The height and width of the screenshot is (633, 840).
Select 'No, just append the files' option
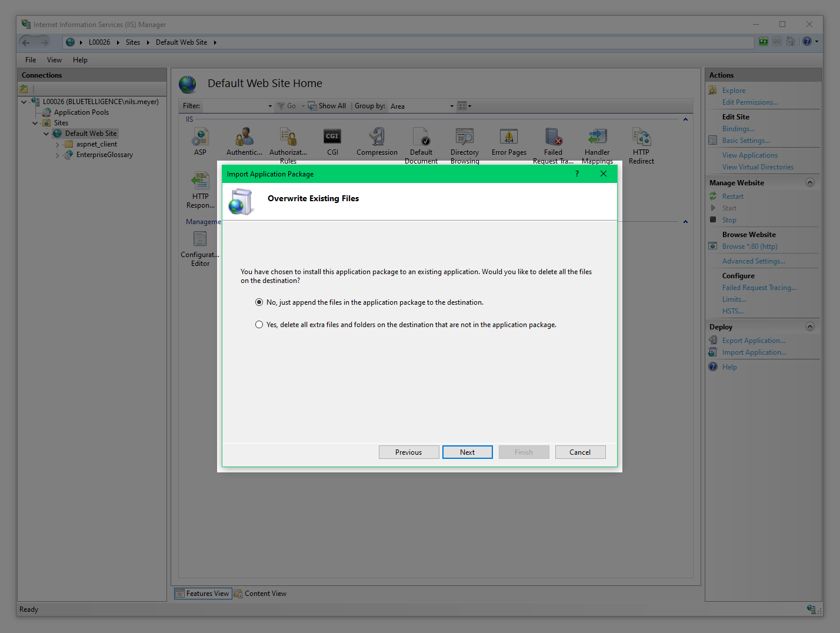(259, 302)
